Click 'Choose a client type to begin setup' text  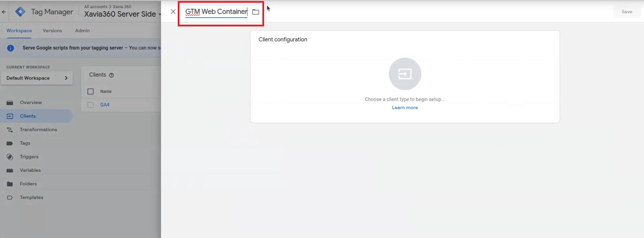pos(405,100)
